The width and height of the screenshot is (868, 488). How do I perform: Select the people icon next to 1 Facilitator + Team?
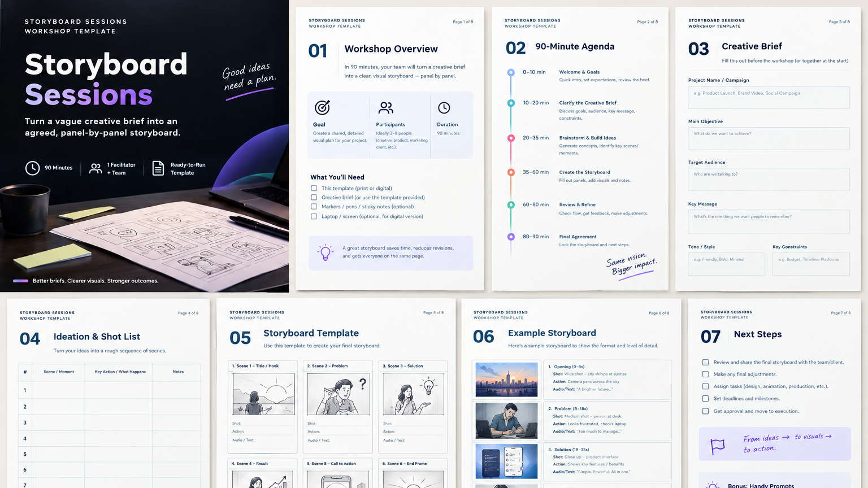96,168
